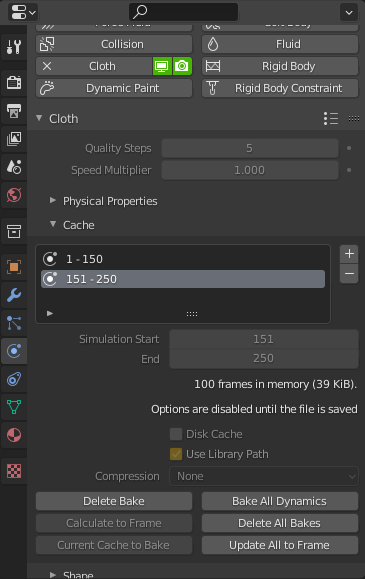Screen dimensions: 365x579
Task: Toggle Use Library Path checkbox
Action: click(x=176, y=454)
